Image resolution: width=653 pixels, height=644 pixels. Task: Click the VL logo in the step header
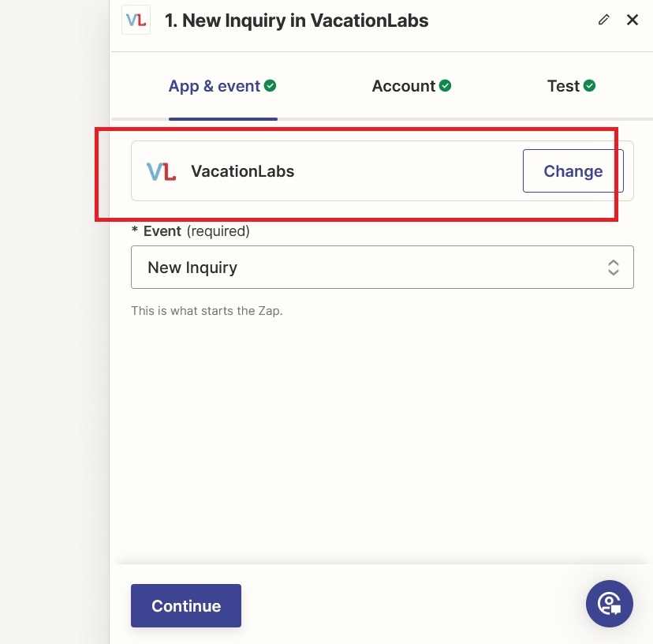136,20
